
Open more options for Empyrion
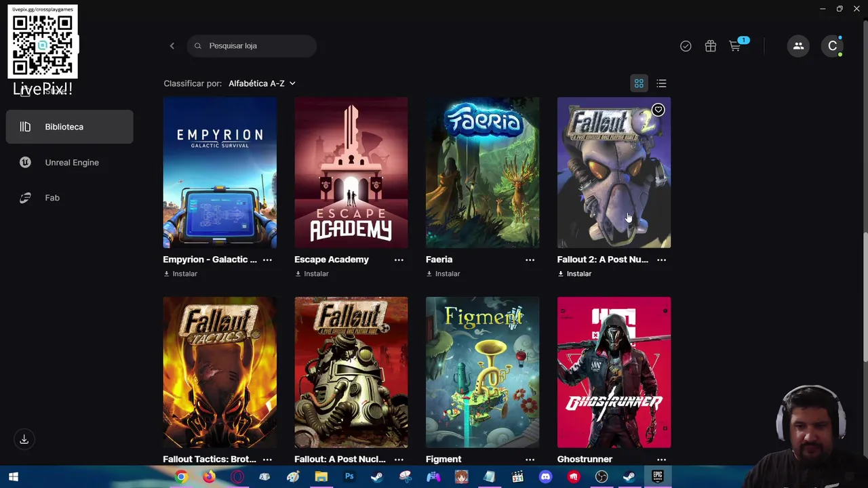point(267,260)
